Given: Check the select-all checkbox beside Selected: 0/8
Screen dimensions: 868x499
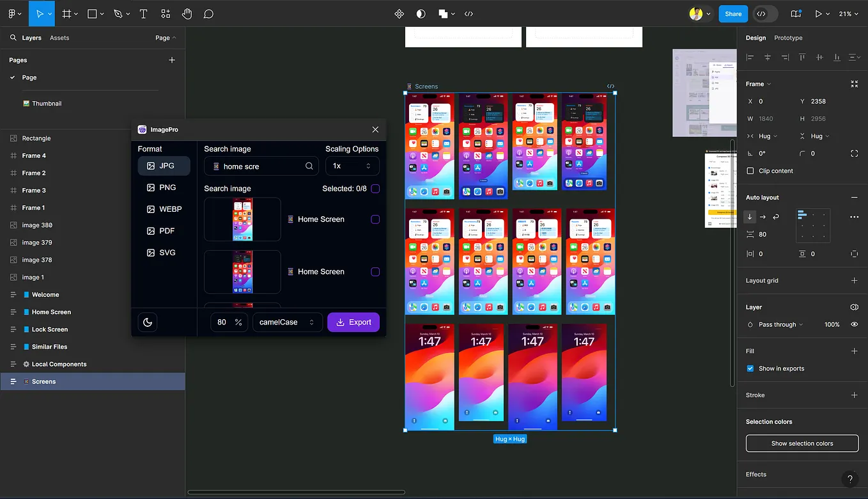Looking at the screenshot, I should [x=375, y=189].
